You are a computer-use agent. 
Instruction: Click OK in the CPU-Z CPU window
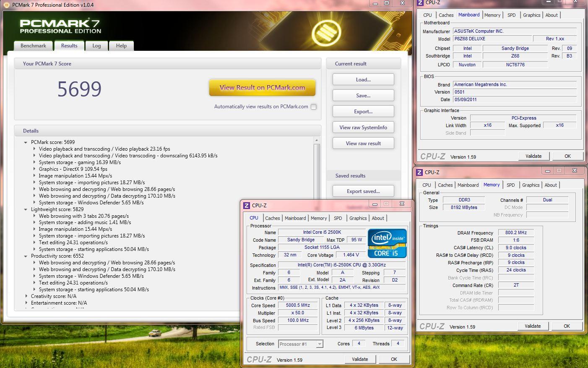[394, 359]
